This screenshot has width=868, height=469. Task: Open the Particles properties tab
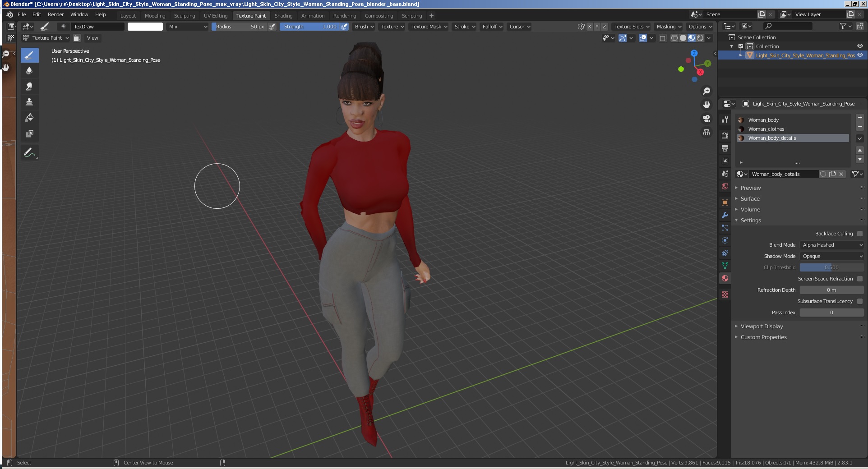(x=725, y=228)
